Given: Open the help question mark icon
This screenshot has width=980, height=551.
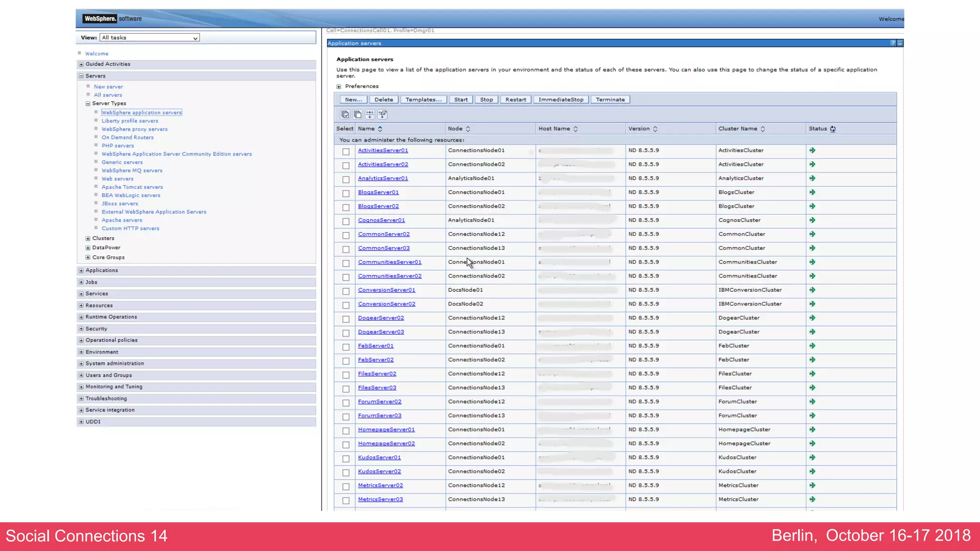Looking at the screenshot, I should click(892, 44).
